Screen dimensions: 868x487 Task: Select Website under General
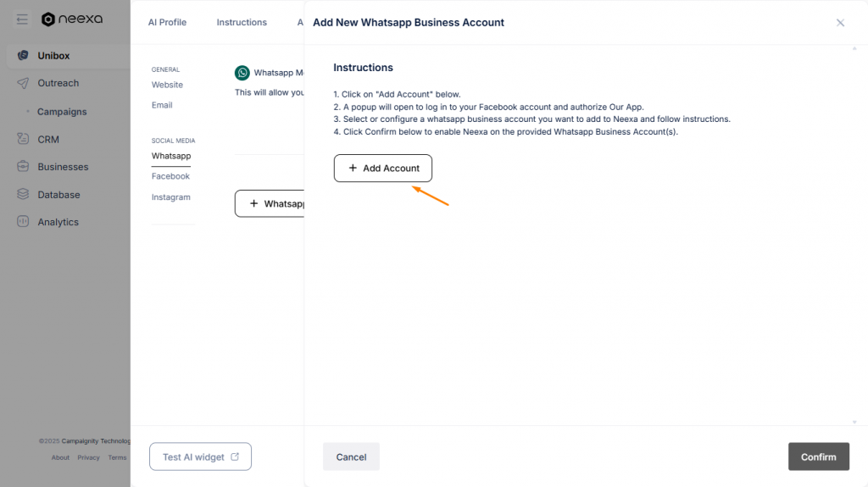point(167,85)
